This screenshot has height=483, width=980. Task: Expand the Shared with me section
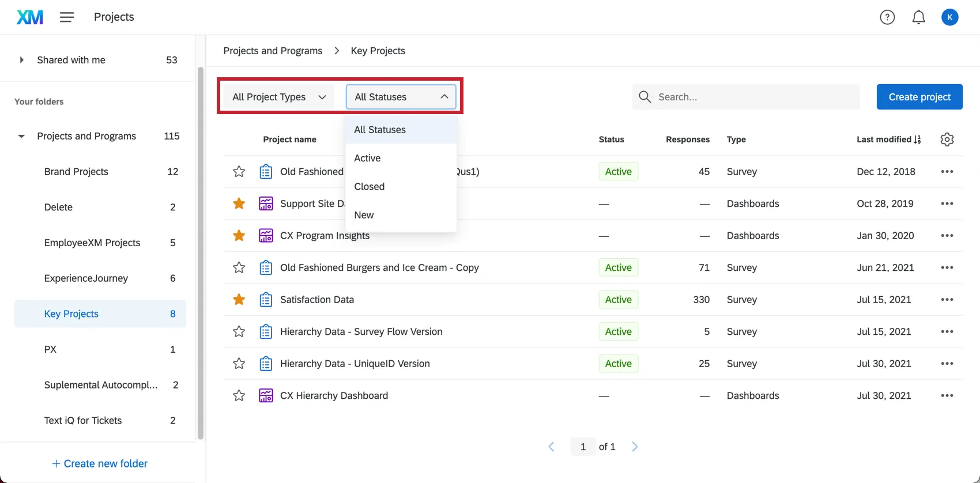click(x=21, y=60)
